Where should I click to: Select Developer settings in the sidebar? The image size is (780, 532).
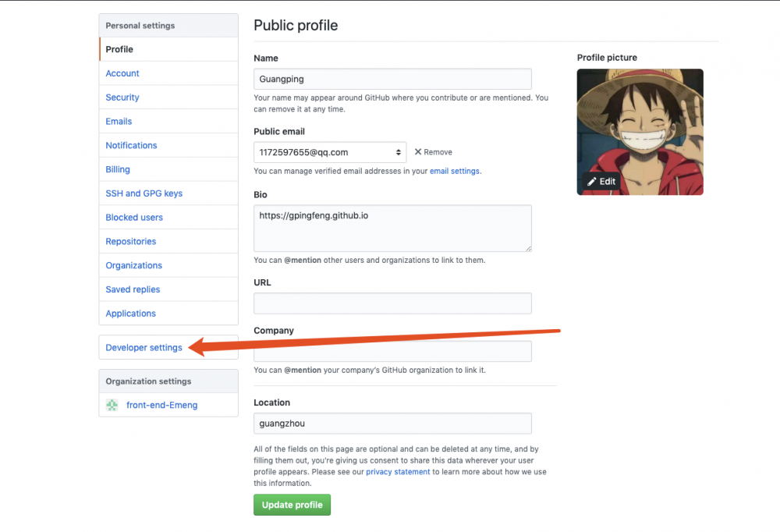tap(144, 346)
